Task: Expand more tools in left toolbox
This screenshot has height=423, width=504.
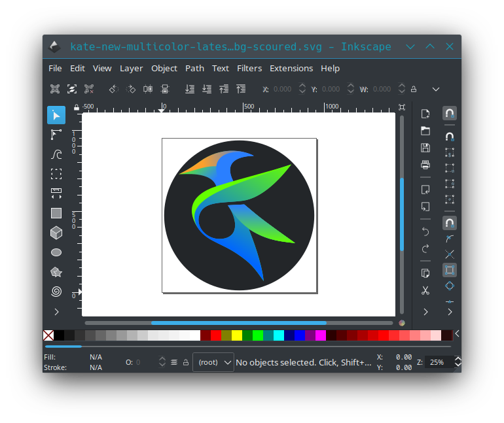Action: (x=56, y=312)
